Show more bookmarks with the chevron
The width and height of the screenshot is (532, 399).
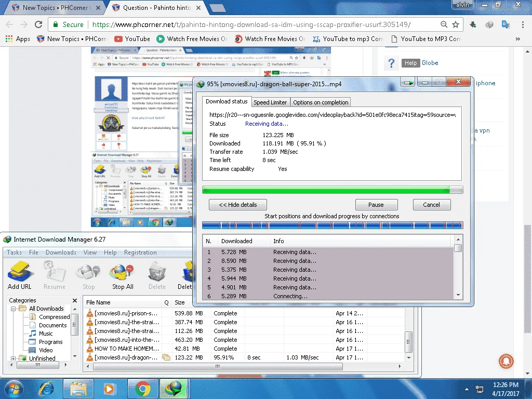pos(518,38)
